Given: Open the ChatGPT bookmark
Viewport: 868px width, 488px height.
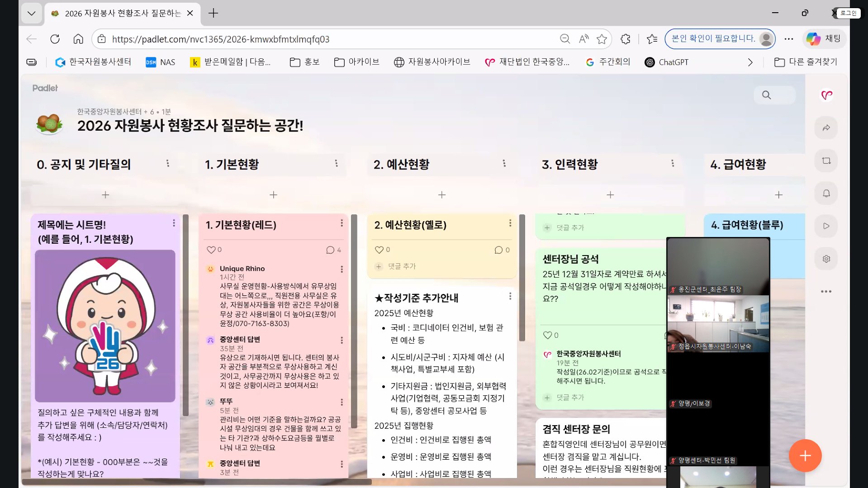Looking at the screenshot, I should click(x=667, y=62).
